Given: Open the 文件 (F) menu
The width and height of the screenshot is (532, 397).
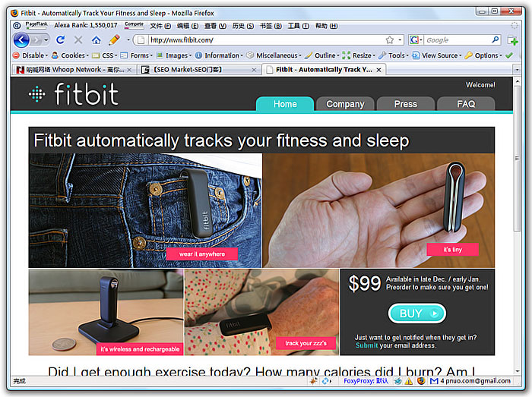Looking at the screenshot, I should click(x=160, y=26).
